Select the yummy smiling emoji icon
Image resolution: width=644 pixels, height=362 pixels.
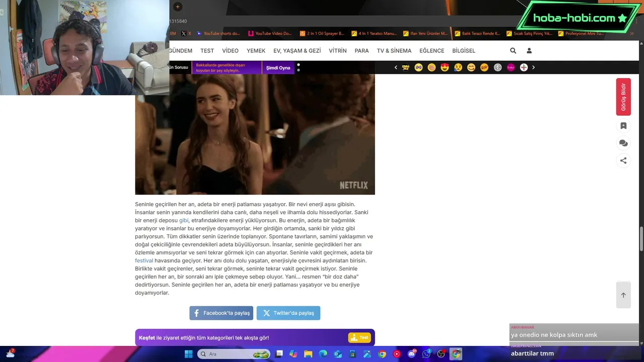[x=471, y=67]
